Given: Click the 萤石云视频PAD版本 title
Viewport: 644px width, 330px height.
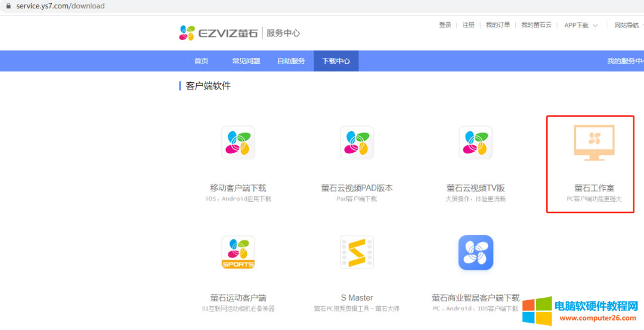Looking at the screenshot, I should click(357, 188).
